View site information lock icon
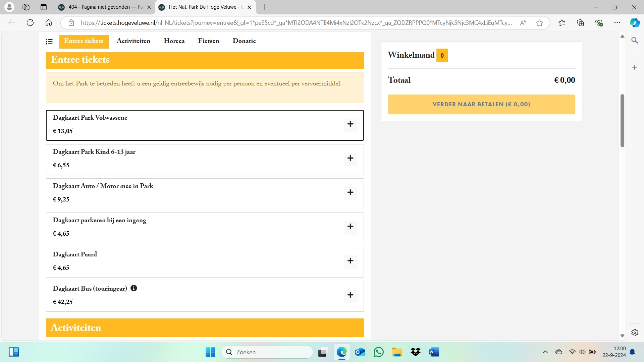 [x=71, y=23]
